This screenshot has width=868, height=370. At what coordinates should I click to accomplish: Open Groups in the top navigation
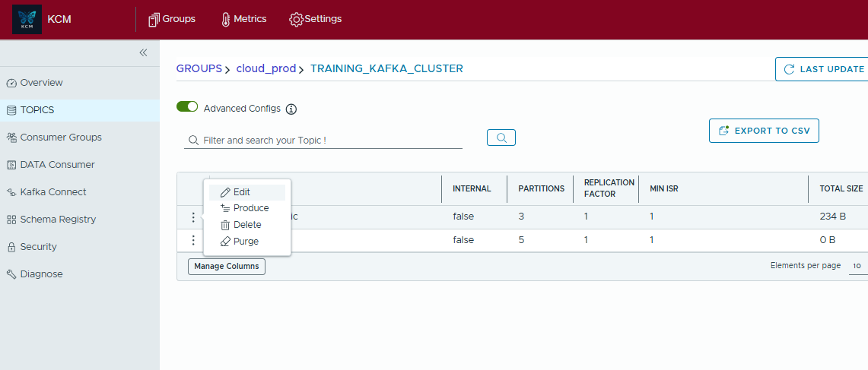[x=172, y=19]
